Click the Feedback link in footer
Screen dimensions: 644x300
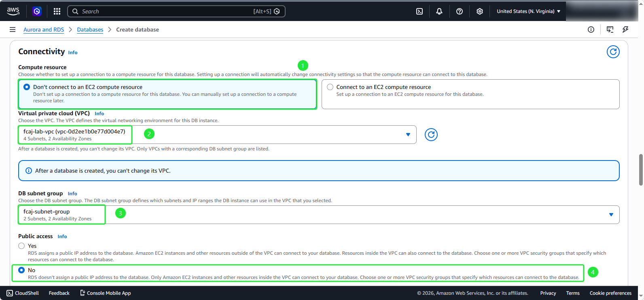coord(59,293)
